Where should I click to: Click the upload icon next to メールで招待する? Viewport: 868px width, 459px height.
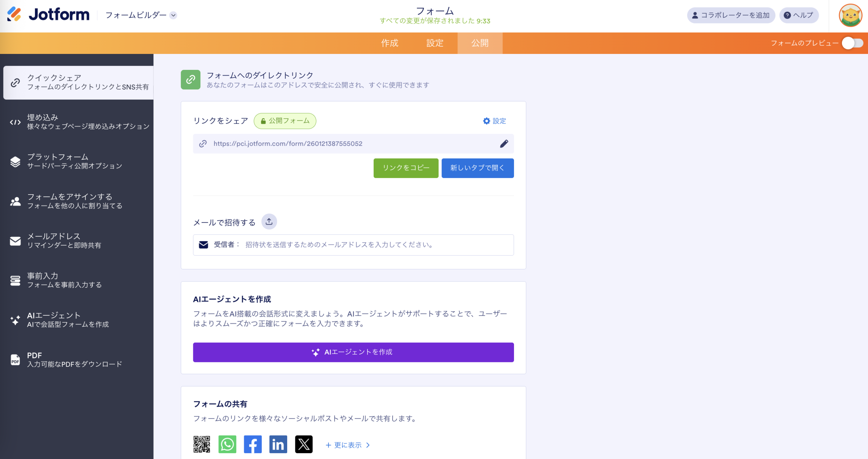click(x=269, y=221)
